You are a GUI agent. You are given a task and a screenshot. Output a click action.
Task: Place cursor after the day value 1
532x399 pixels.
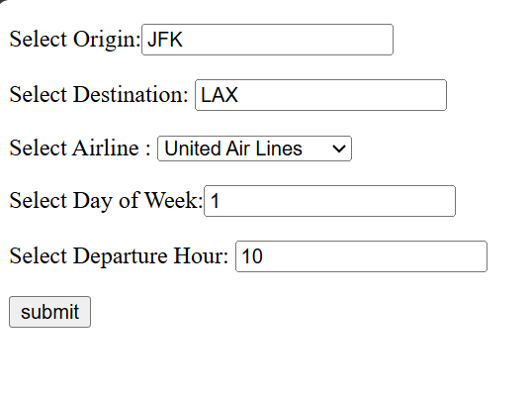tap(220, 201)
